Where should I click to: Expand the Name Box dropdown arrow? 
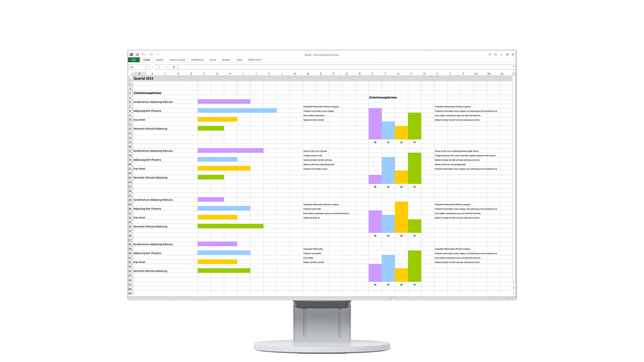(x=146, y=67)
